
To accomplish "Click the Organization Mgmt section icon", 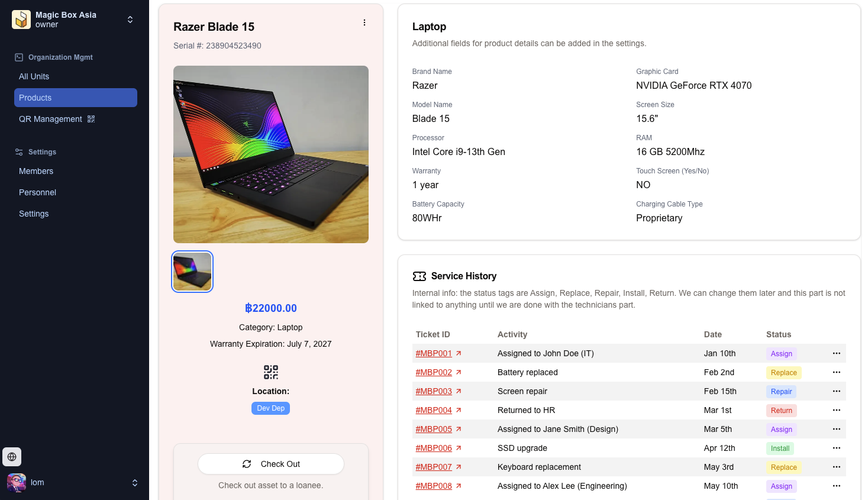I will 18,57.
